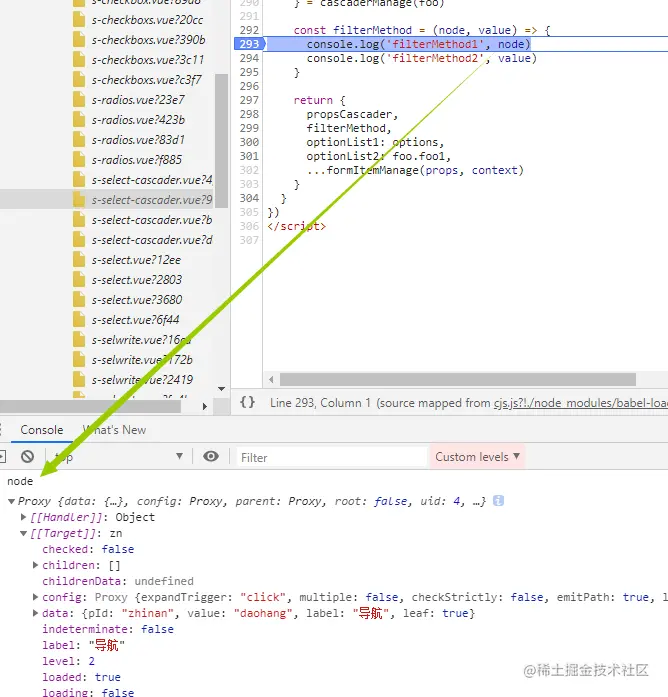Click 'childrenData: undefined' property row
668x697 pixels.
coord(118,581)
